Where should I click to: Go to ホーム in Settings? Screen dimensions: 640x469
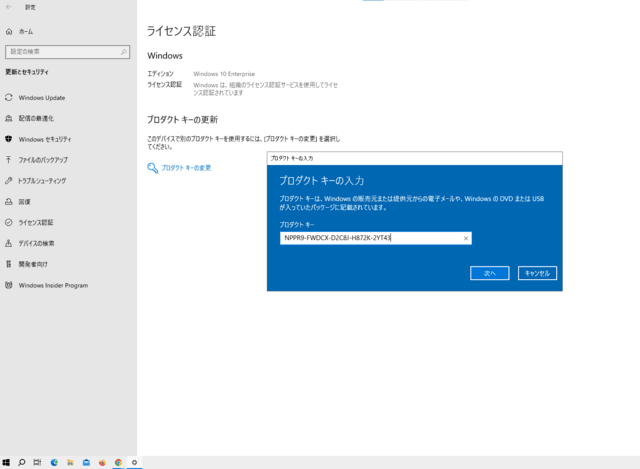tap(25, 31)
